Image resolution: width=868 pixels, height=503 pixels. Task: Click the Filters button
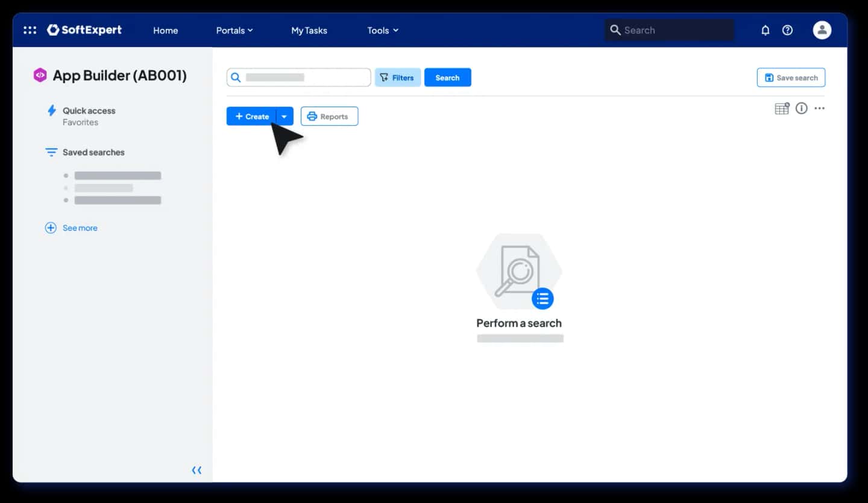398,78
